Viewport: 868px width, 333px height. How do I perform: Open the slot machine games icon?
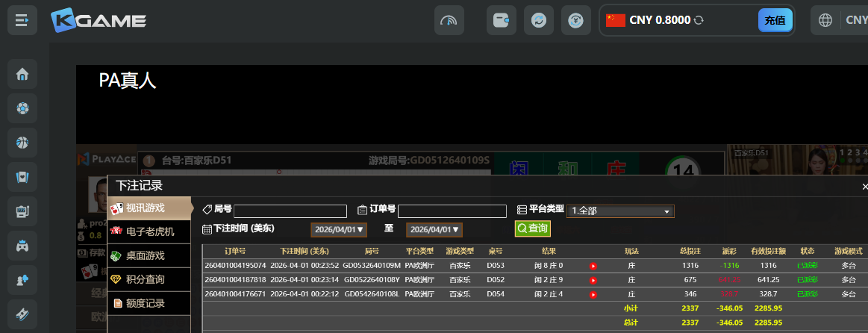(22, 211)
